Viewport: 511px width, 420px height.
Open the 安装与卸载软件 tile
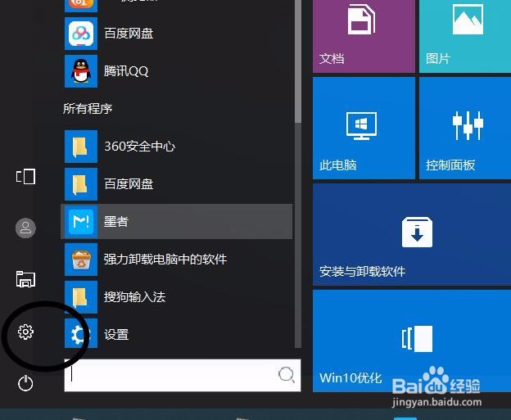(412, 235)
